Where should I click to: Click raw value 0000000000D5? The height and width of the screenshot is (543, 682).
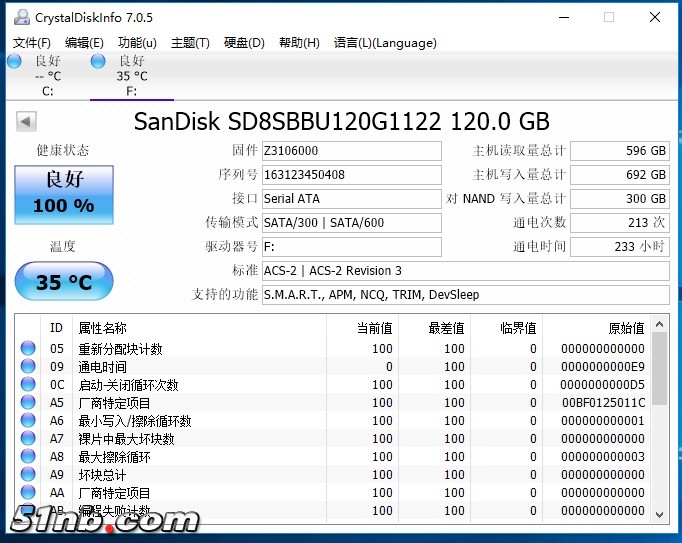point(602,385)
